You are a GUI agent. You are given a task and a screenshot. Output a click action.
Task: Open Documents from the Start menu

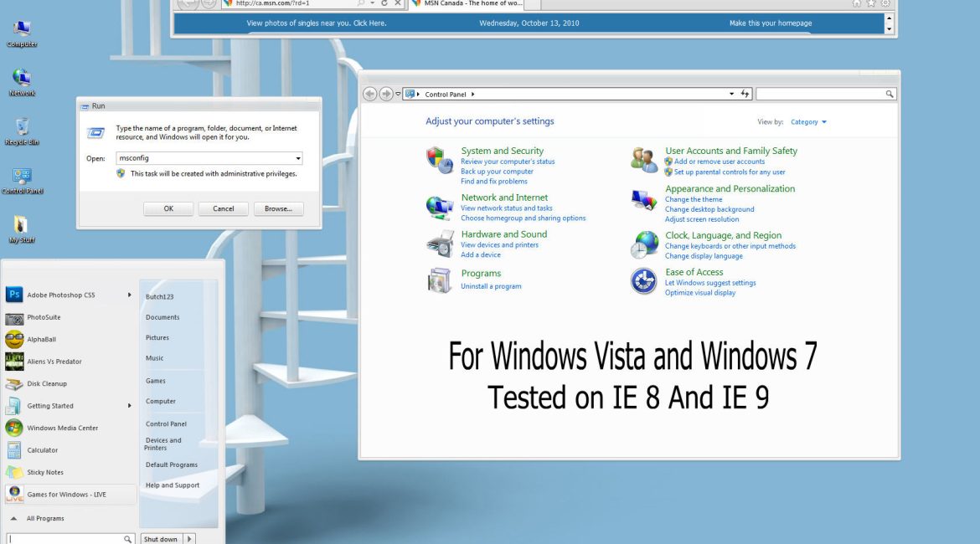162,317
